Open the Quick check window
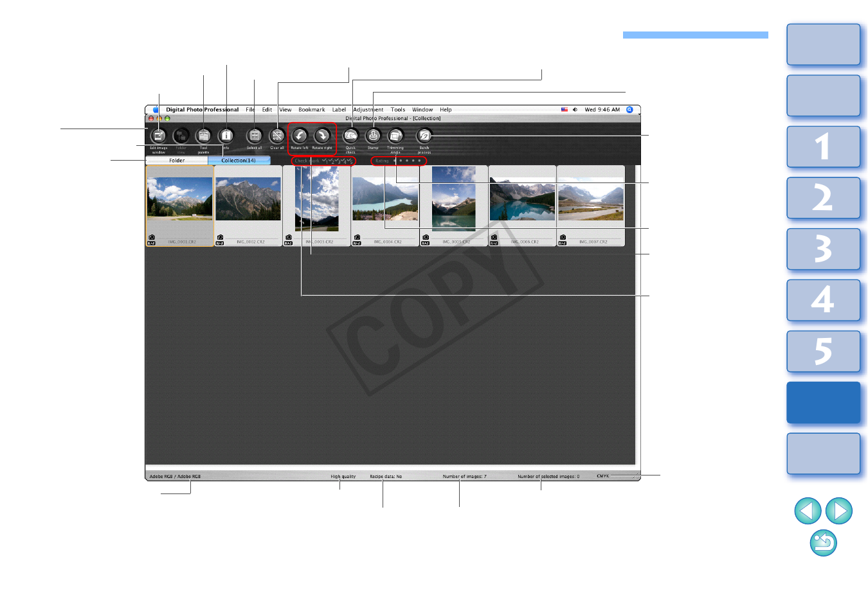The image size is (868, 613). click(350, 136)
